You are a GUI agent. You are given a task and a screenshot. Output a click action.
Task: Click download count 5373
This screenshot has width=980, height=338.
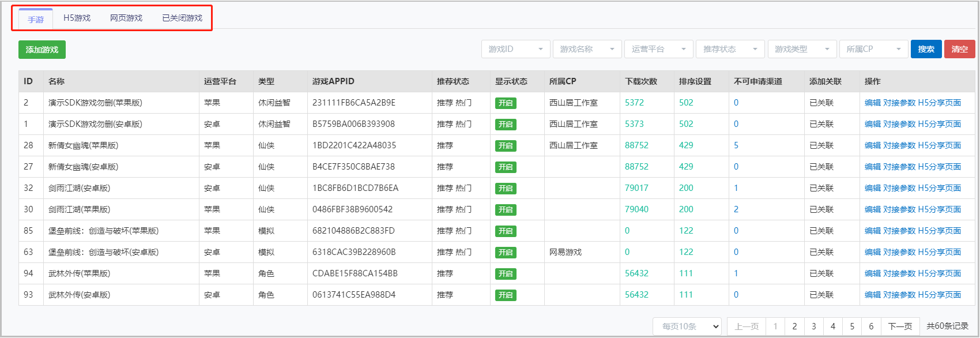coord(634,124)
